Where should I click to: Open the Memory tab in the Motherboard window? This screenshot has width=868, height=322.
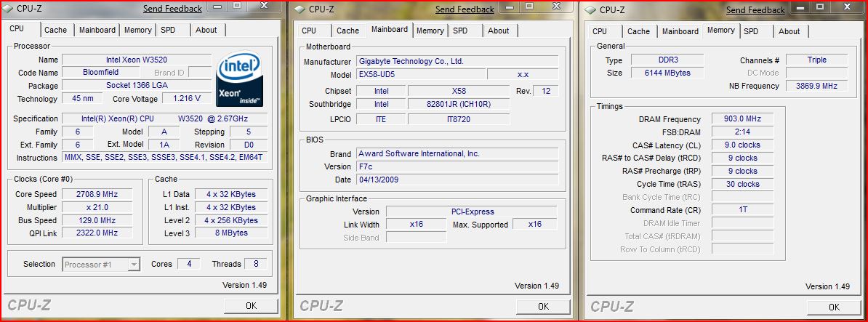pos(430,31)
